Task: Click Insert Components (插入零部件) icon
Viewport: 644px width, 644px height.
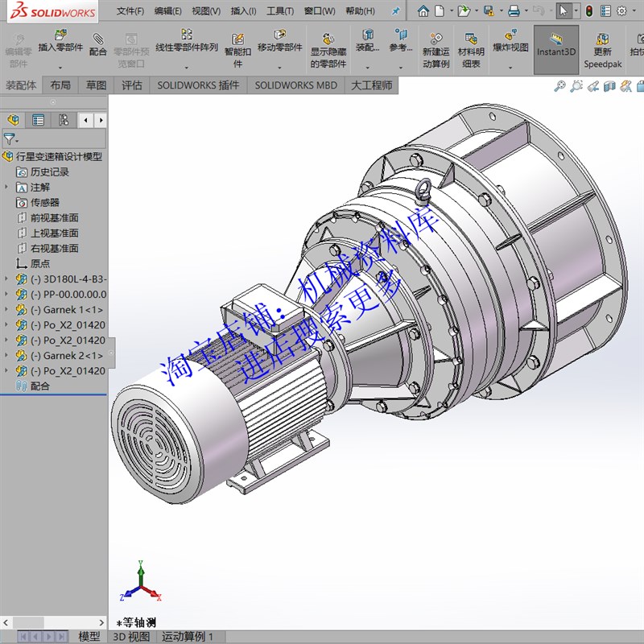Action: click(61, 35)
